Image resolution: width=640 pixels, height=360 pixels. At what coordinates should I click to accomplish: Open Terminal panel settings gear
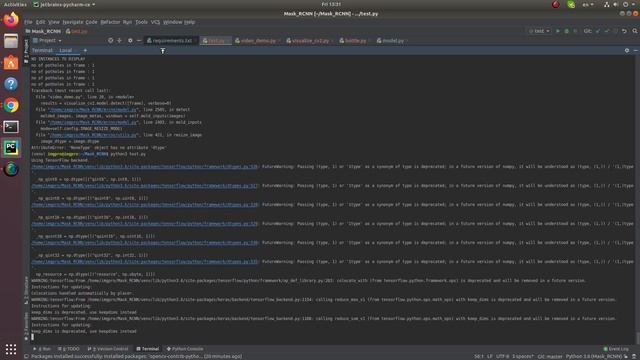point(627,50)
